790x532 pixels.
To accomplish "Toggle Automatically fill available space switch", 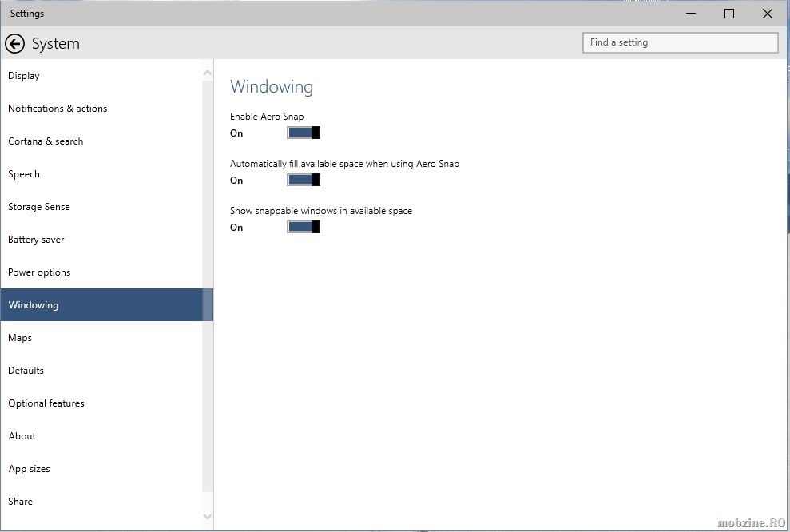I will (304, 180).
